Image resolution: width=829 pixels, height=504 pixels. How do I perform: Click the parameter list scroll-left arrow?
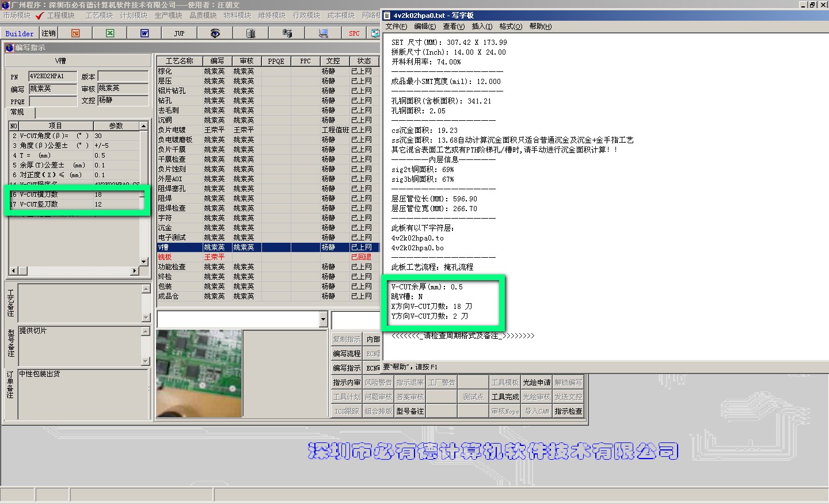(x=13, y=270)
